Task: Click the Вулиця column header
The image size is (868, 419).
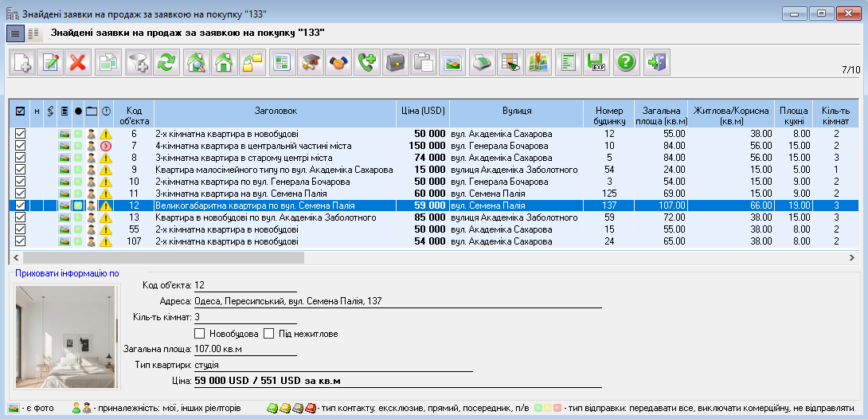Action: (x=517, y=111)
